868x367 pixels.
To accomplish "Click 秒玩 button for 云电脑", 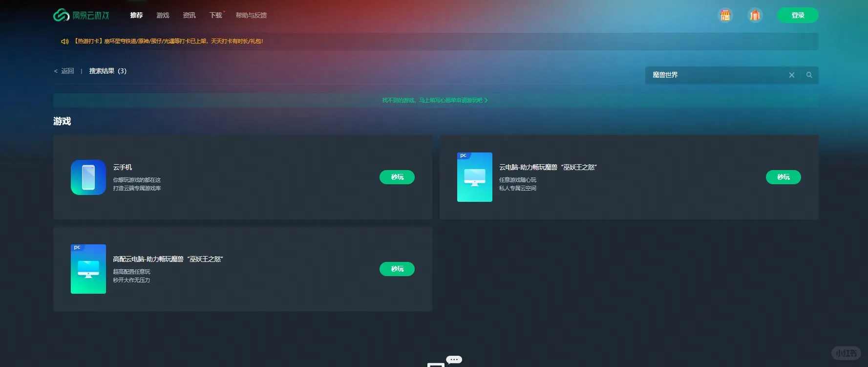I will (783, 177).
